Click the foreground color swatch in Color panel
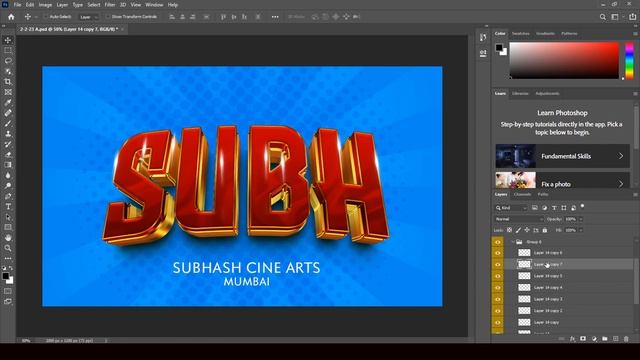Screen dimensions: 640x360 (x=499, y=47)
